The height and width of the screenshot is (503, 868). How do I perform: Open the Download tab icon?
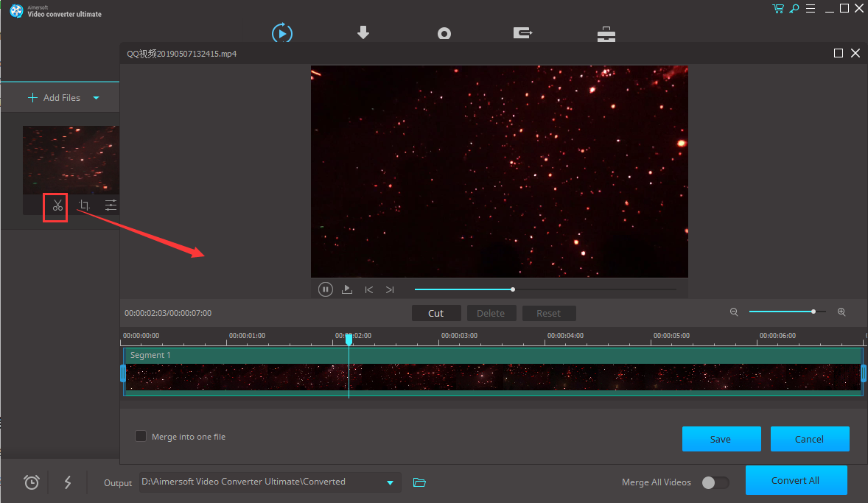363,32
